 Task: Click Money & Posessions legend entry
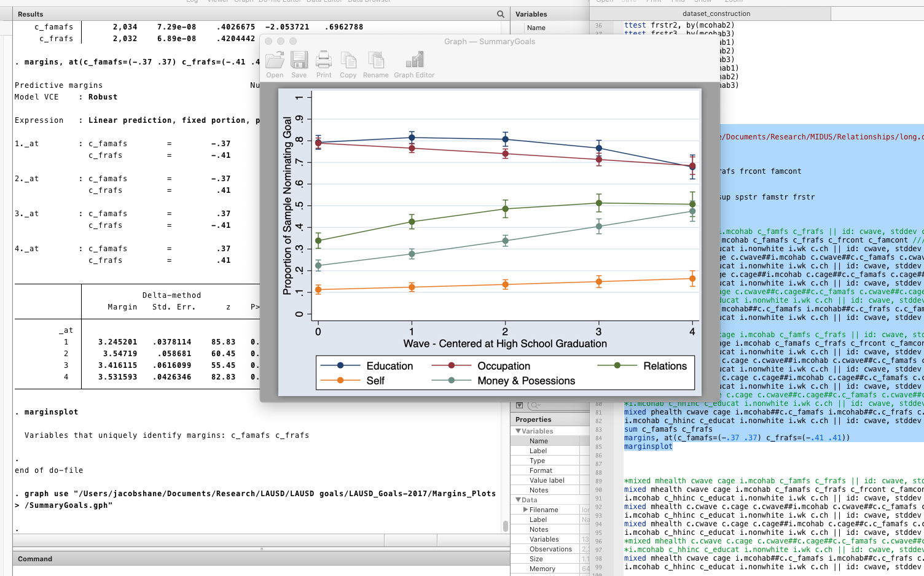[527, 381]
